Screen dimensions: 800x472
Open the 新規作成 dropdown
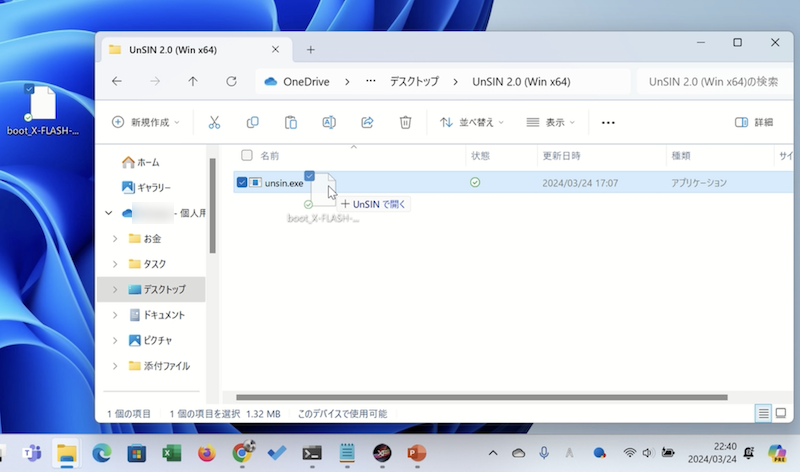146,122
